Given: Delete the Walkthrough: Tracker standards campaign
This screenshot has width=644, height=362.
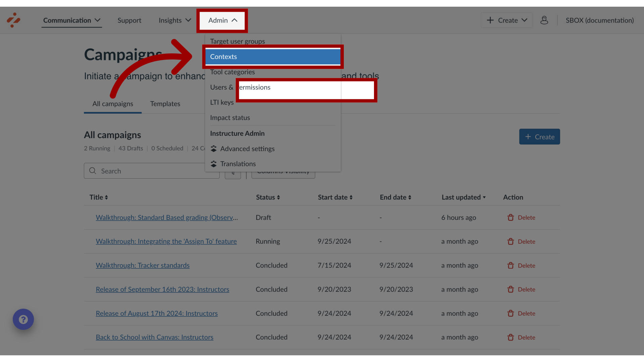Looking at the screenshot, I should [521, 265].
